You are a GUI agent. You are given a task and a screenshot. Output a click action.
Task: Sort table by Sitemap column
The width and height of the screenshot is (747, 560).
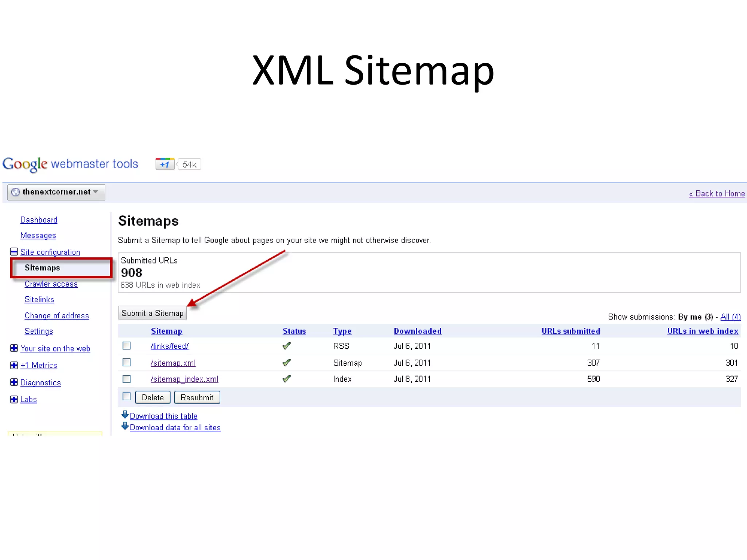pyautogui.click(x=167, y=331)
